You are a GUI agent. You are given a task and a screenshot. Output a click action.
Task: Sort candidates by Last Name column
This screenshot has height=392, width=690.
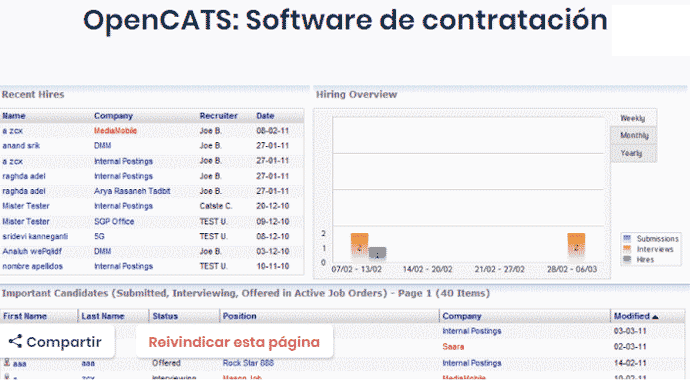click(103, 316)
